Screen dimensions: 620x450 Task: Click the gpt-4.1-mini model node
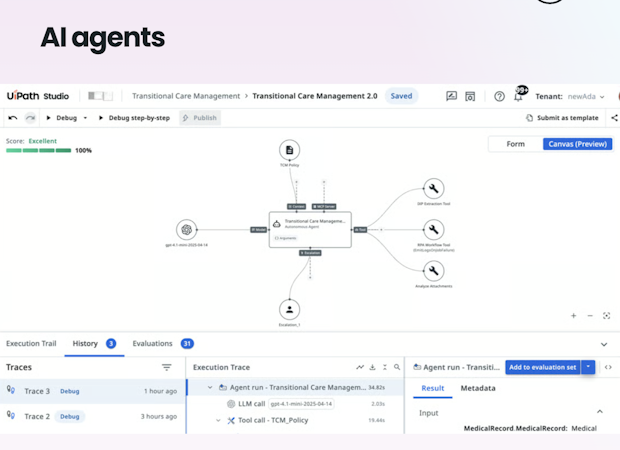[x=187, y=229]
